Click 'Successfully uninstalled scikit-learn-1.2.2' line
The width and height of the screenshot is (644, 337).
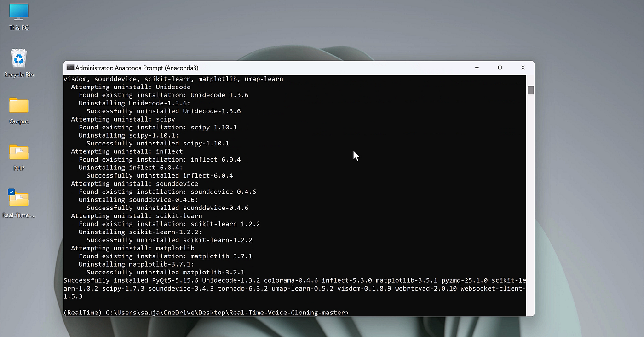[x=169, y=240]
